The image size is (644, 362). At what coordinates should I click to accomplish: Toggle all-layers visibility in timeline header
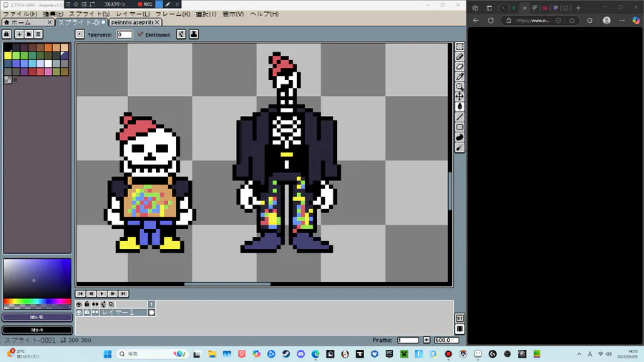point(79,304)
